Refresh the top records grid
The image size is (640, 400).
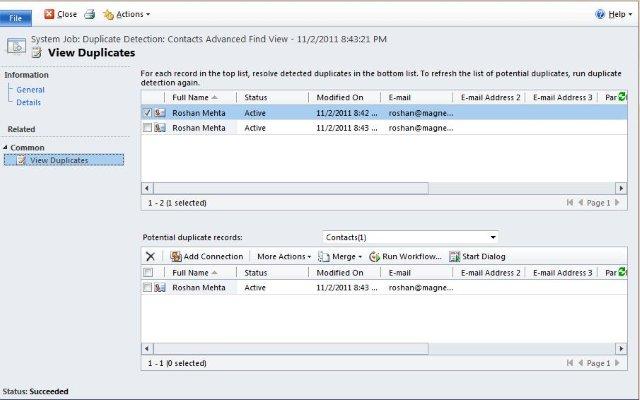623,97
